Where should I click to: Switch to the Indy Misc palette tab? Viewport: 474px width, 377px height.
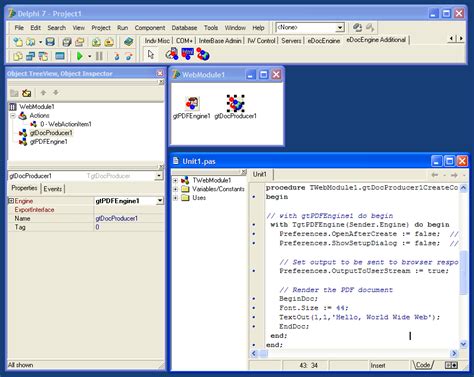[157, 41]
